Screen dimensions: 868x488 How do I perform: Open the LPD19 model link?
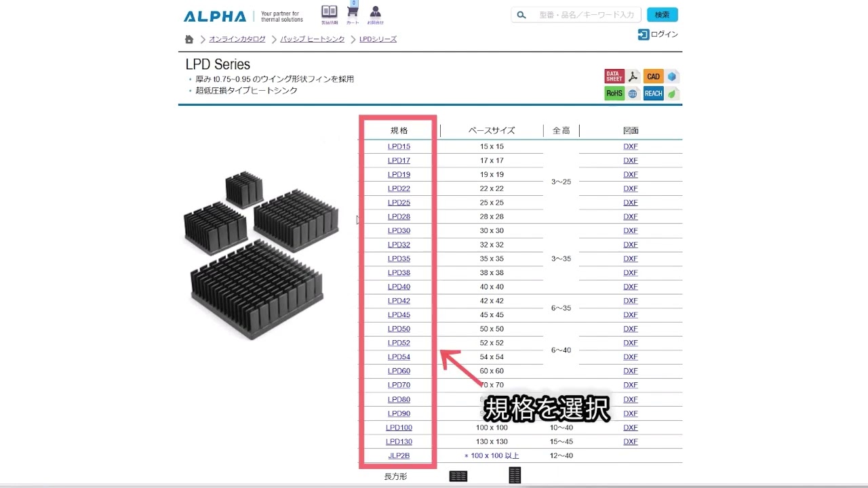pyautogui.click(x=399, y=174)
